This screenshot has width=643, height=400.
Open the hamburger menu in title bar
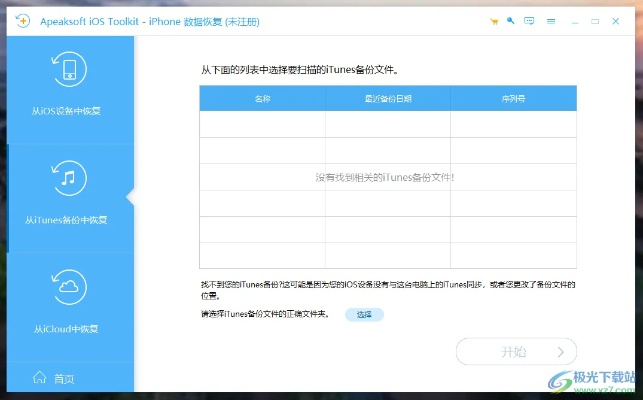coord(550,20)
